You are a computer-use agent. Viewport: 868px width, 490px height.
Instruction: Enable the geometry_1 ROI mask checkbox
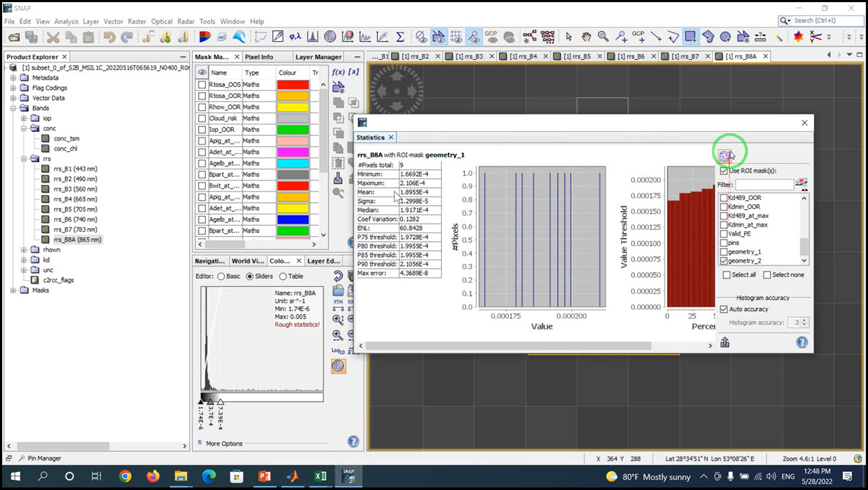click(725, 252)
